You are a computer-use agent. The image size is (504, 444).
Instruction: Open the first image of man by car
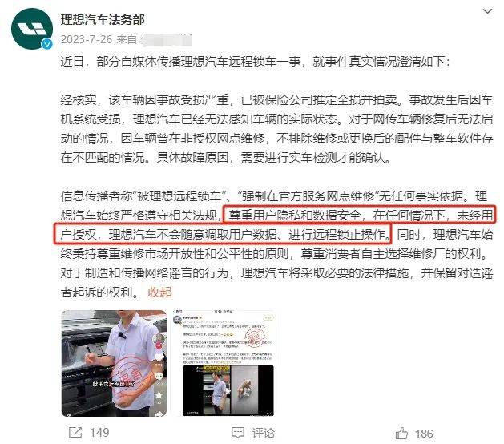(114, 363)
